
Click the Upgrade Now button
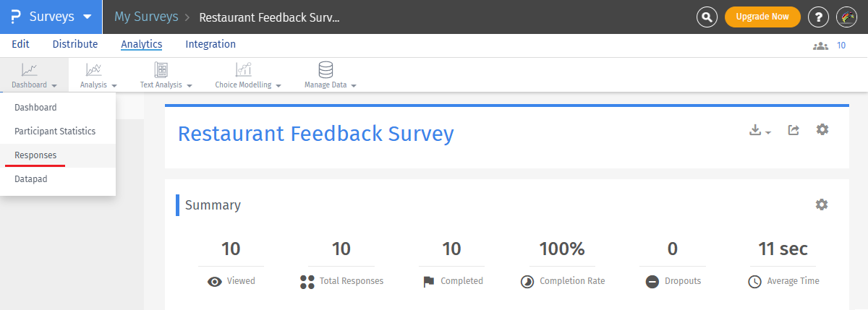tap(762, 17)
